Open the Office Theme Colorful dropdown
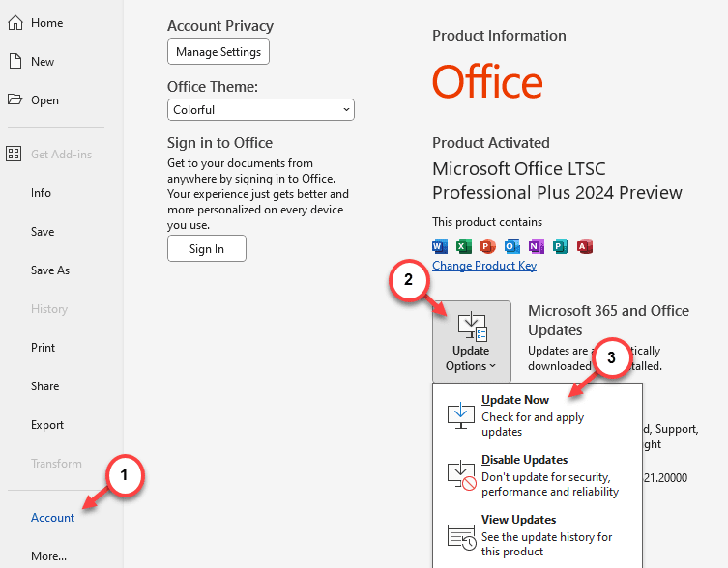The height and width of the screenshot is (568, 728). (261, 110)
